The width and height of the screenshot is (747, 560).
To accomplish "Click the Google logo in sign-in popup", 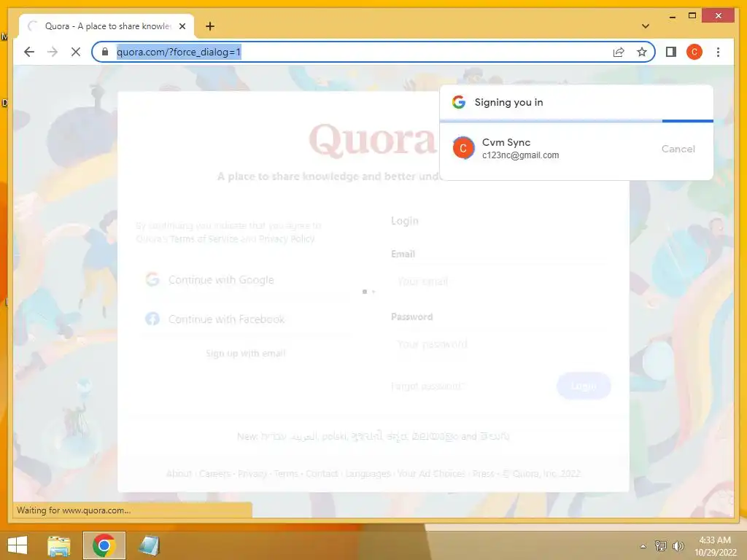I will 459,102.
